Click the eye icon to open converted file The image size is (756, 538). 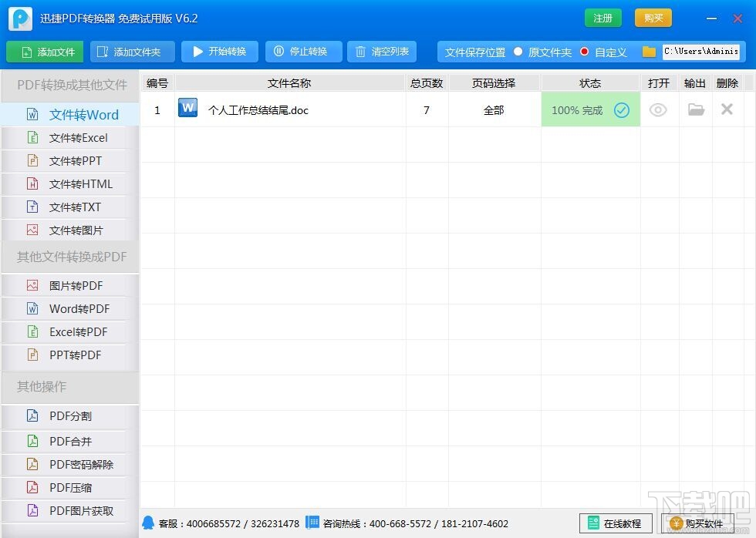(x=658, y=109)
